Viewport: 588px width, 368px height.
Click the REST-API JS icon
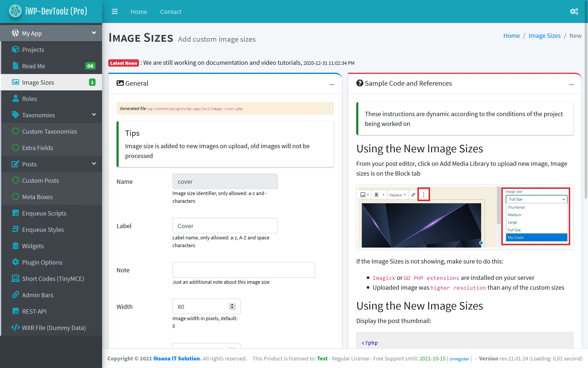pyautogui.click(x=15, y=311)
